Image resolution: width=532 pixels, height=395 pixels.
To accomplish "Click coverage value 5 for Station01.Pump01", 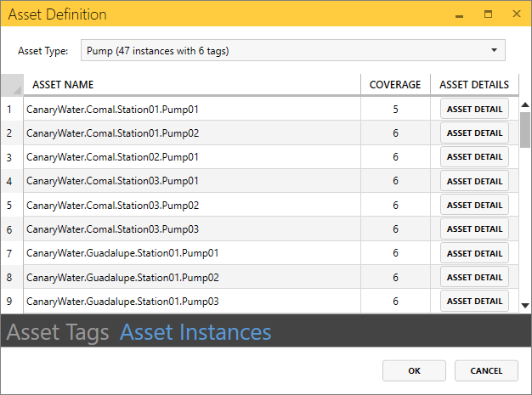I will click(x=395, y=109).
